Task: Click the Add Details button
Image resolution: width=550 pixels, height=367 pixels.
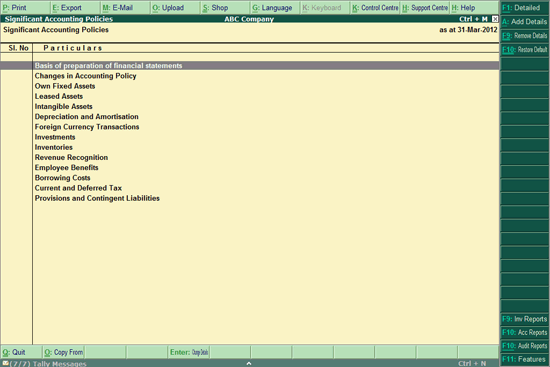Action: pyautogui.click(x=524, y=22)
